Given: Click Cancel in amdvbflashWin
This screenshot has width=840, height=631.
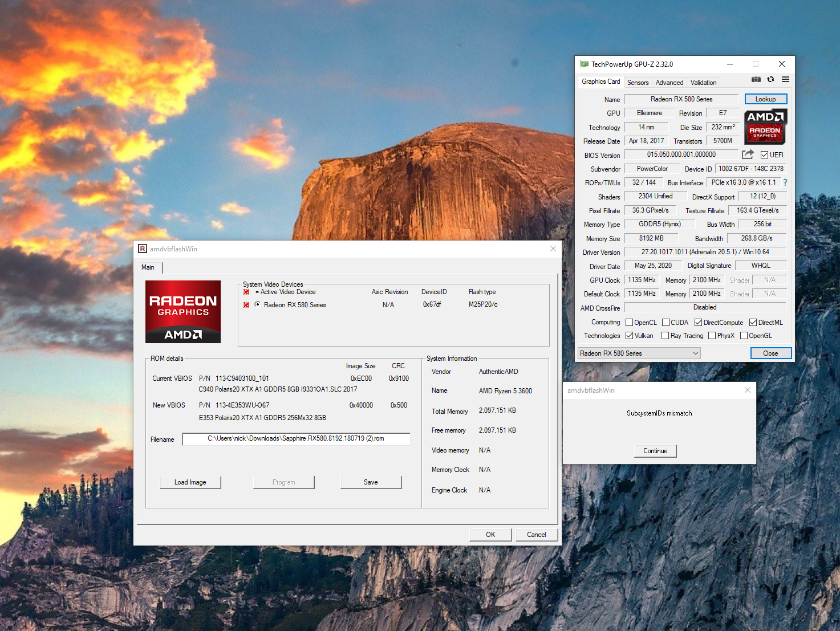Looking at the screenshot, I should [x=536, y=535].
